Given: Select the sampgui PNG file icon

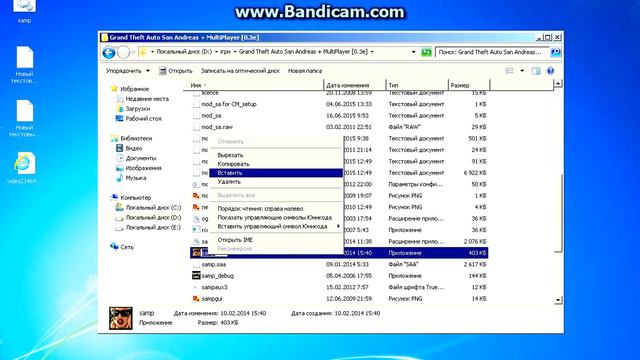Looking at the screenshot, I should pyautogui.click(x=196, y=298).
